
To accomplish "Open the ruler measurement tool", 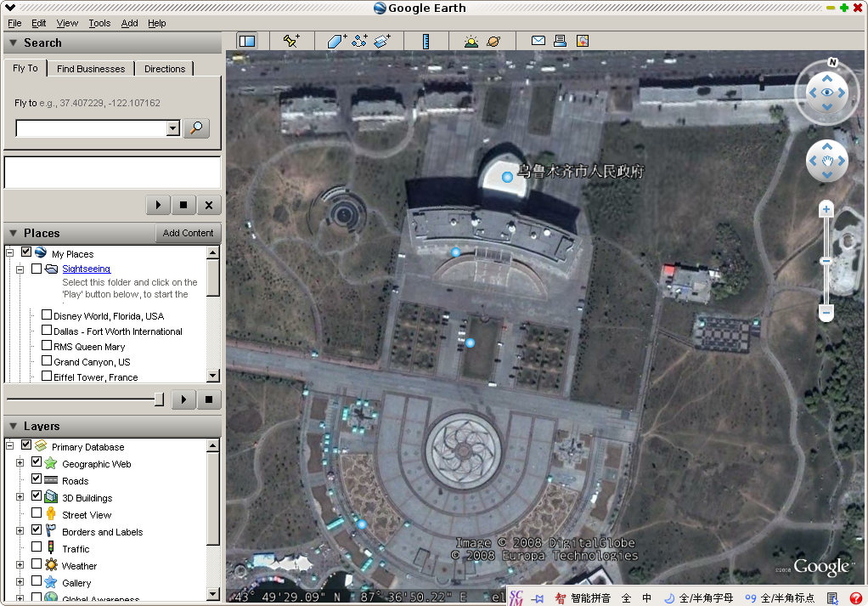I will (x=426, y=41).
